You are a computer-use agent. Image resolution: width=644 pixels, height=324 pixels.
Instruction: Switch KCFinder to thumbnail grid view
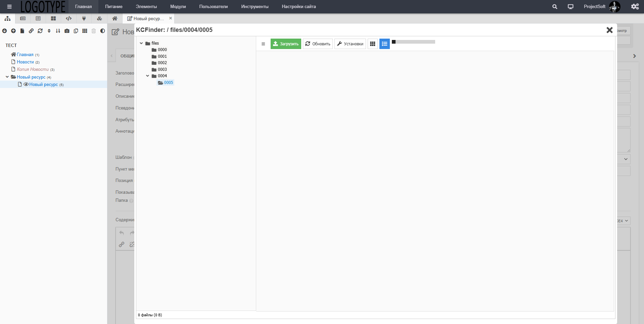[373, 44]
